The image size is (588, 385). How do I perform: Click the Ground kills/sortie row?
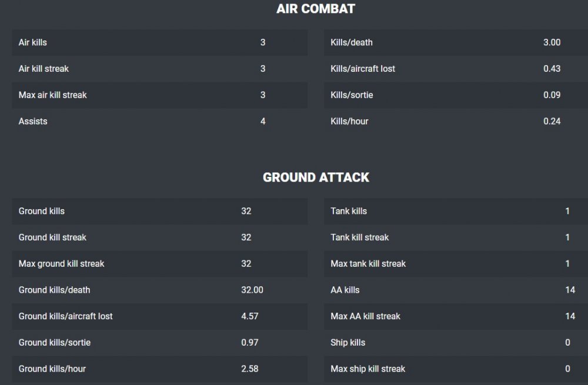tap(159, 343)
